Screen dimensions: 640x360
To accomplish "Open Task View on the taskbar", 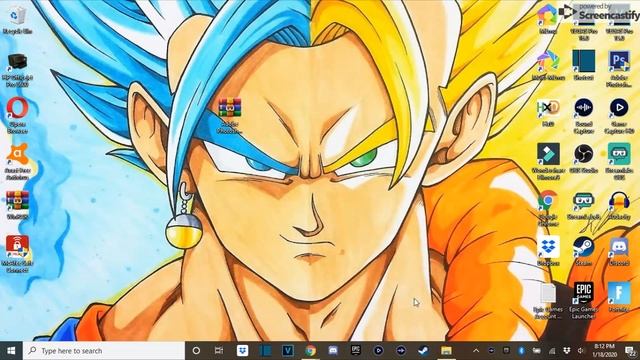I will click(x=219, y=351).
